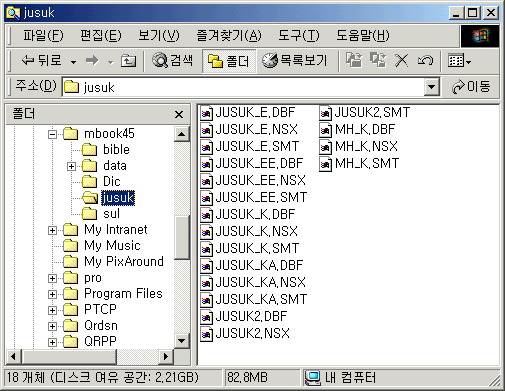505x391 pixels.
Task: Select the JUSUK_E.NSX file icon
Action: pos(207,130)
